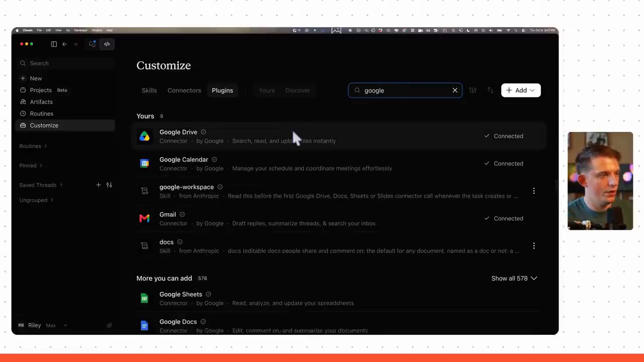
Task: Click Connected status for Gmail
Action: [x=504, y=219]
